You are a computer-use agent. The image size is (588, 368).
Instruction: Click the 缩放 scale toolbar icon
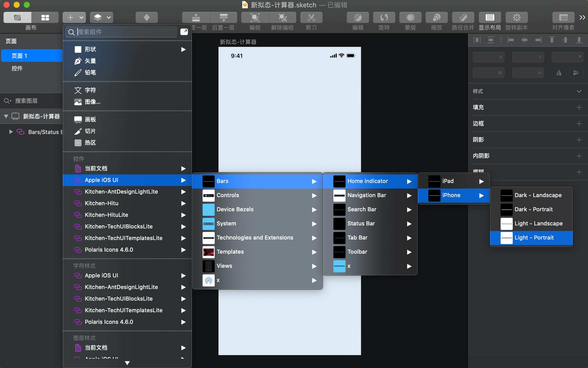pyautogui.click(x=437, y=17)
